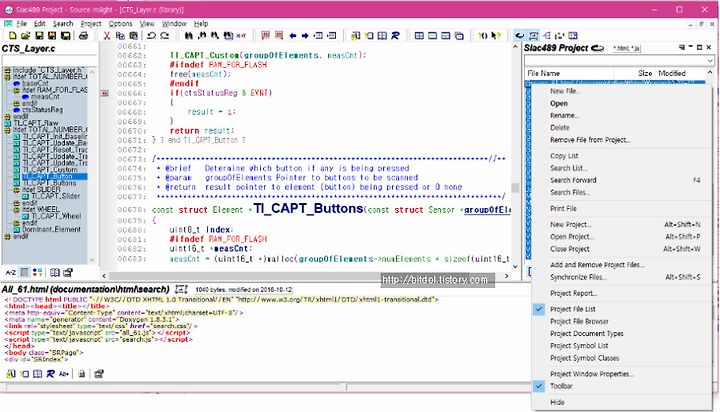Viewport: 720px width, 412px height.
Task: Click the New File toolbar icon
Action: click(x=12, y=35)
